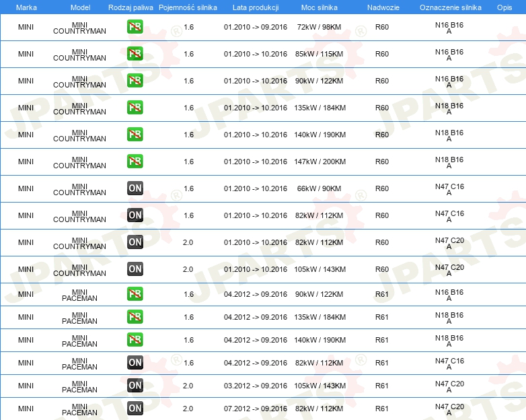This screenshot has height=420, width=526.
Task: Click the Lata produkcji column header
Action: (256, 7)
